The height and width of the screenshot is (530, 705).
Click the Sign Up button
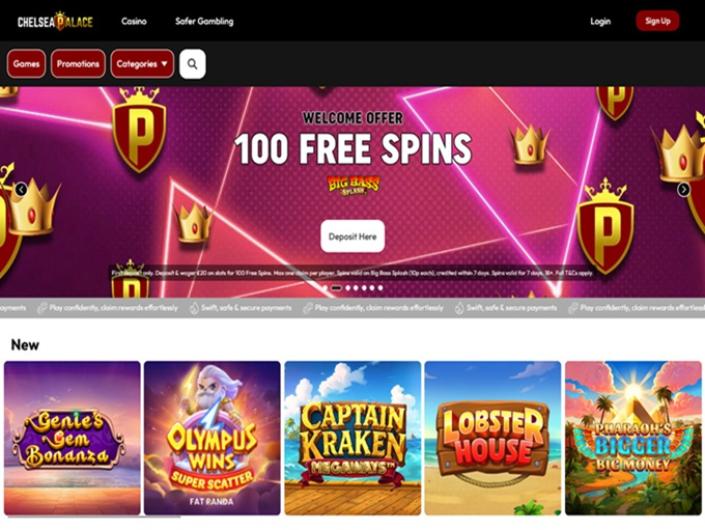(657, 21)
